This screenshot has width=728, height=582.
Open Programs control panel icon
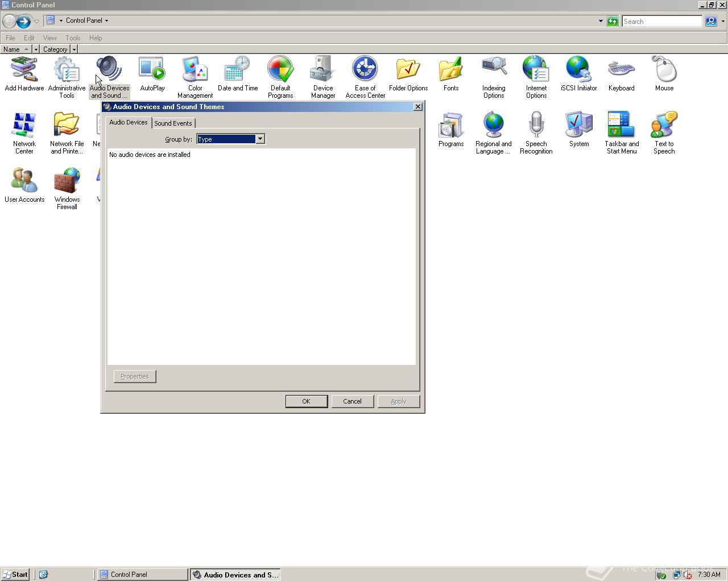(x=450, y=130)
